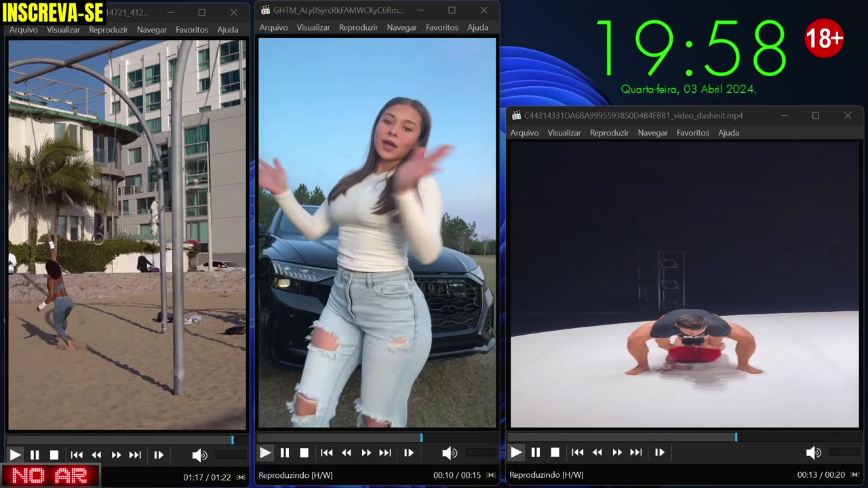Screen dimensions: 868x488
Task: Skip to previous file in 14721_412 window
Action: point(77,455)
